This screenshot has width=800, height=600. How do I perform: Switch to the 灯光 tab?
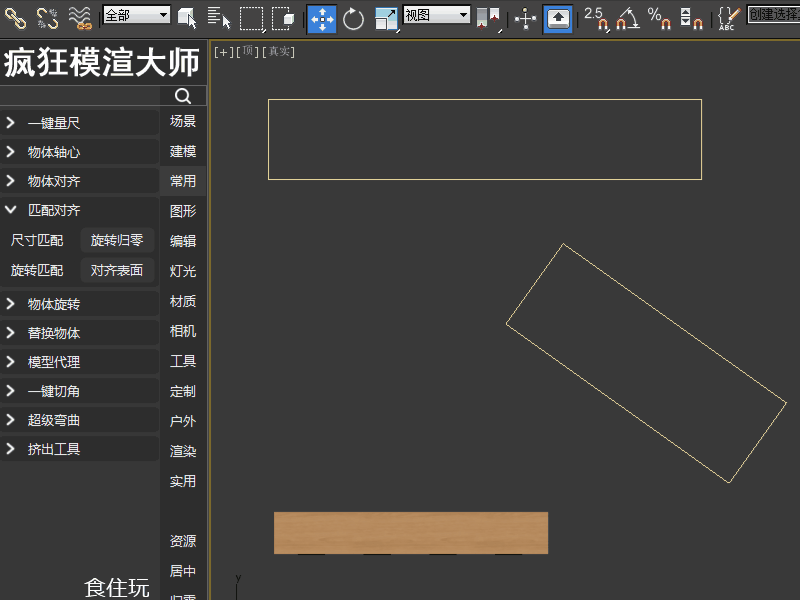pos(183,271)
